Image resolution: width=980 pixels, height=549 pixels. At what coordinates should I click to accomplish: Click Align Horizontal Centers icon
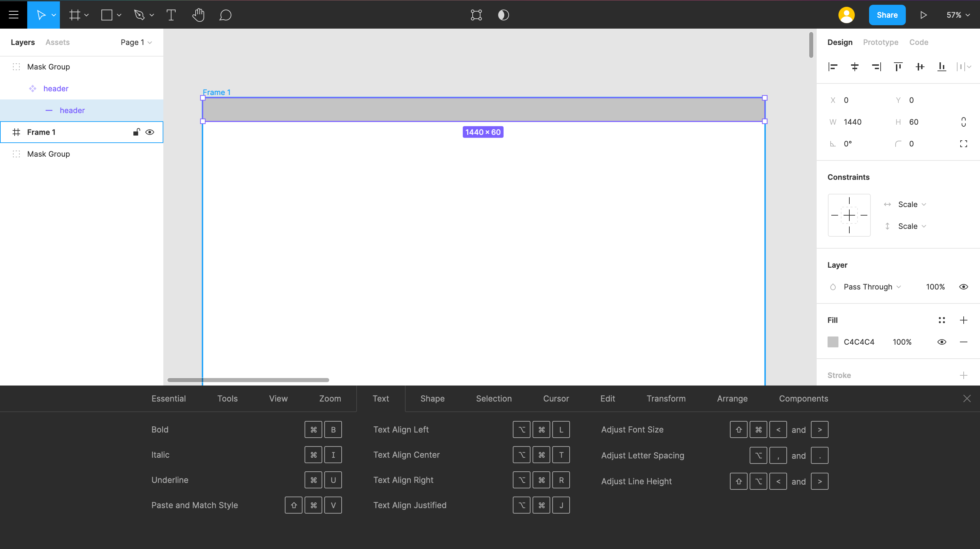pos(854,67)
